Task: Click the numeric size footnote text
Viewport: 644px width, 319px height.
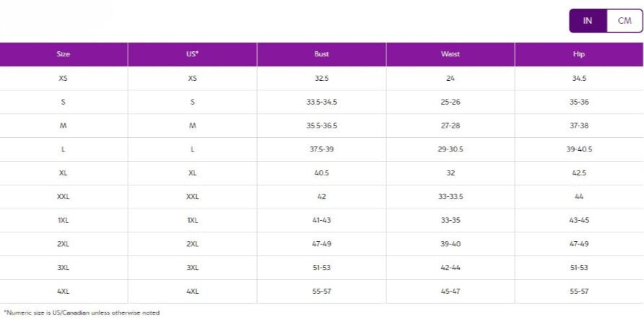Action: (x=81, y=313)
